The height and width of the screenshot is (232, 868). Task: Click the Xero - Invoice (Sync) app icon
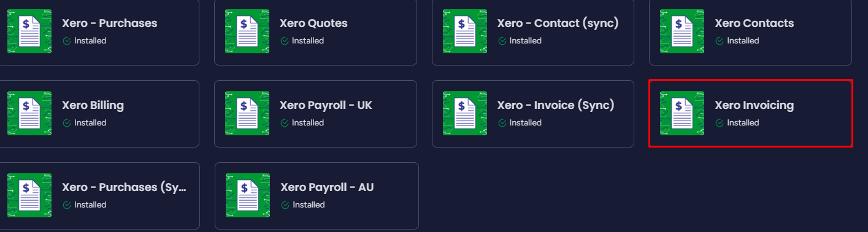pyautogui.click(x=465, y=113)
